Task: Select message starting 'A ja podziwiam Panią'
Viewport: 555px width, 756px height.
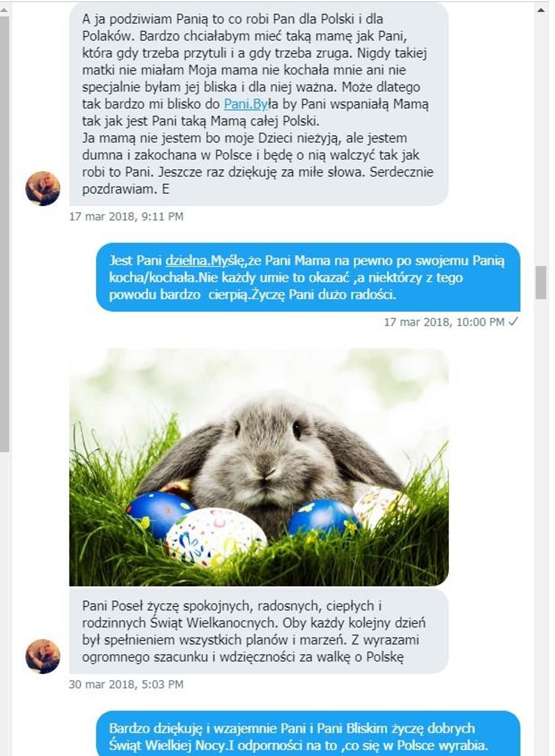Action: click(x=259, y=104)
